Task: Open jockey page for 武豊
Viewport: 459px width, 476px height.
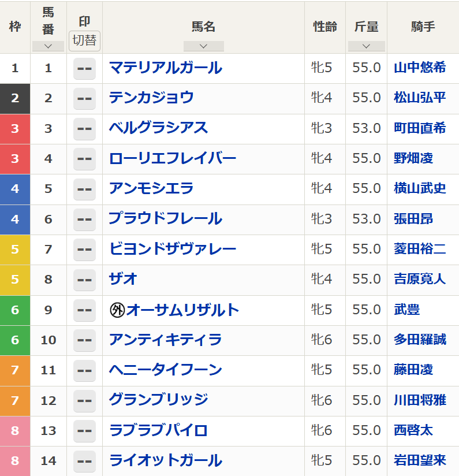Action: [x=406, y=310]
